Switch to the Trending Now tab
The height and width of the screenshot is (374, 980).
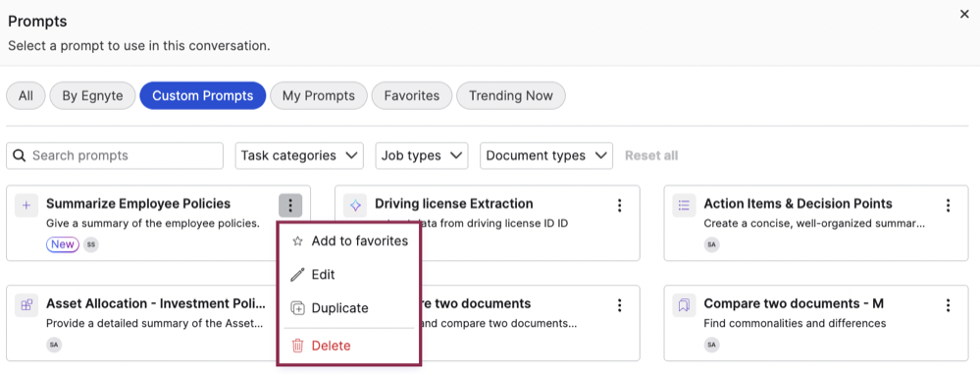(x=511, y=95)
